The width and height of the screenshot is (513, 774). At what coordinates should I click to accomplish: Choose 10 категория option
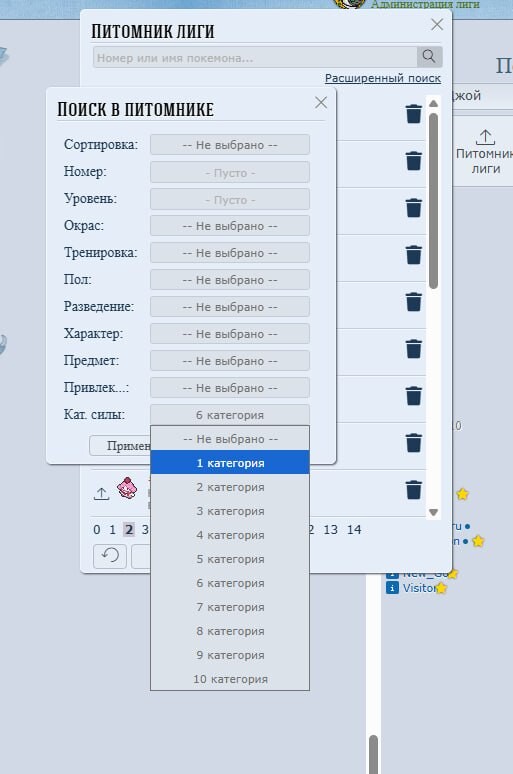pyautogui.click(x=230, y=679)
